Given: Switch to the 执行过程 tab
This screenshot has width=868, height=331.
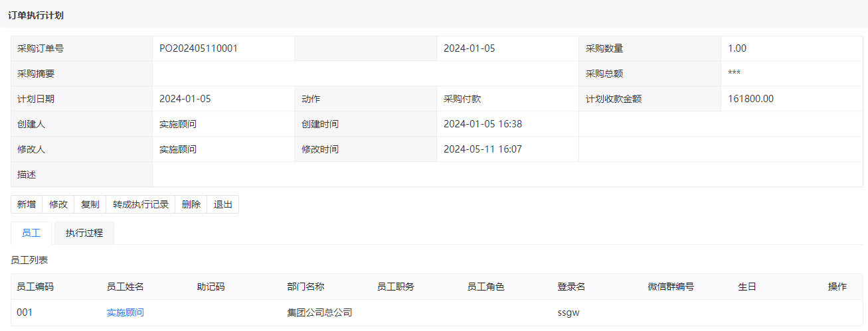Looking at the screenshot, I should [x=84, y=233].
